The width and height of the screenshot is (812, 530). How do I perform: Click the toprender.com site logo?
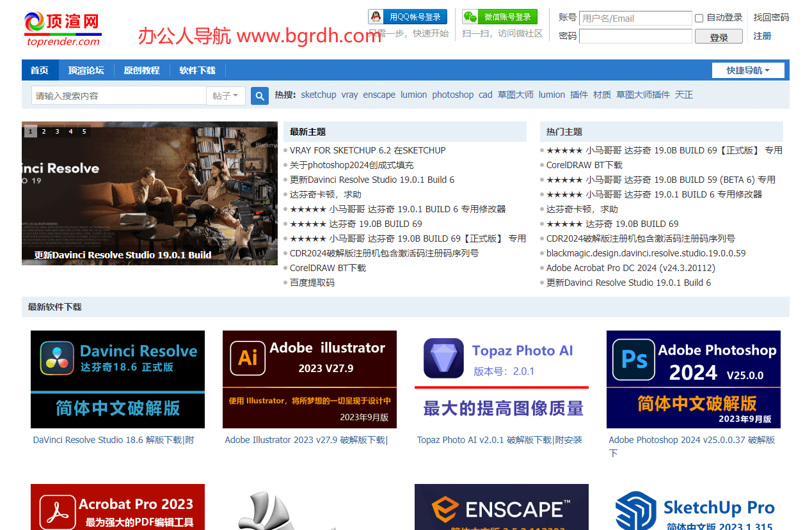pyautogui.click(x=63, y=29)
